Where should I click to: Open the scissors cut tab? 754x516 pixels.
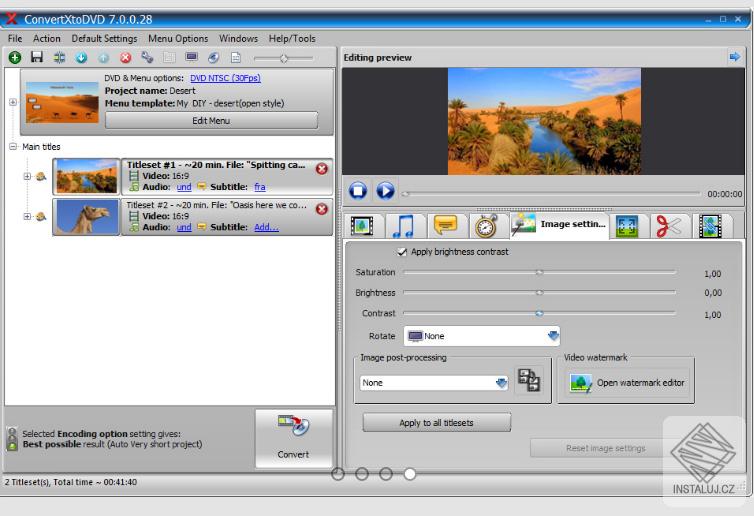pyautogui.click(x=669, y=226)
